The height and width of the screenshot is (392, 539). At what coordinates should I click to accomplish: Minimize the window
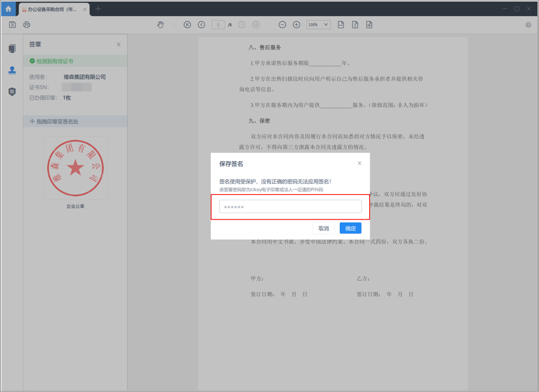[x=505, y=9]
